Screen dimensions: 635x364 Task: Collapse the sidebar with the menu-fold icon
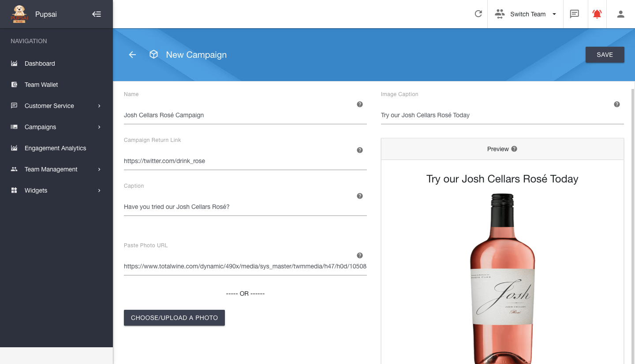(97, 14)
